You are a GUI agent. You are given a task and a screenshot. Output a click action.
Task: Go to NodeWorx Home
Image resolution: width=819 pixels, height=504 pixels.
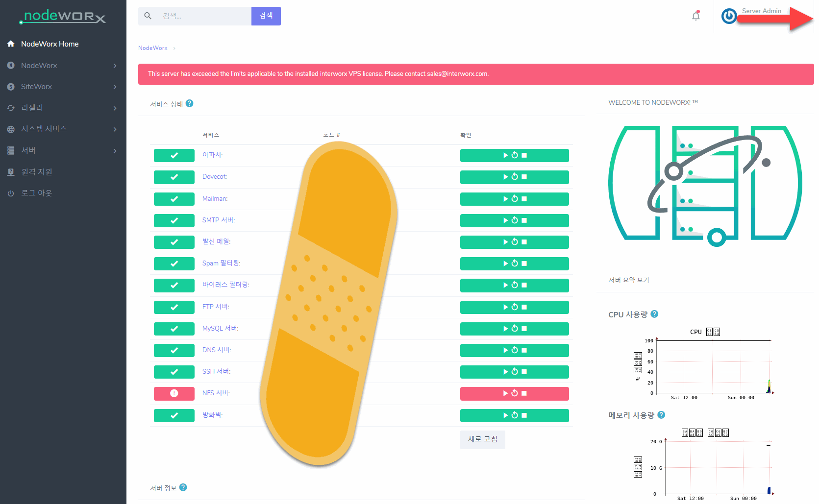click(50, 44)
